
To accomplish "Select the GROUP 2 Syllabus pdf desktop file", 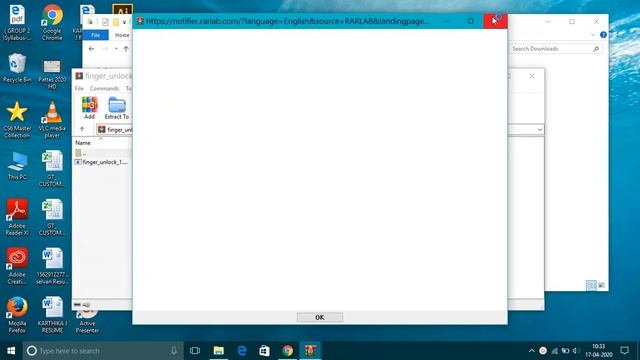I will pos(17,22).
